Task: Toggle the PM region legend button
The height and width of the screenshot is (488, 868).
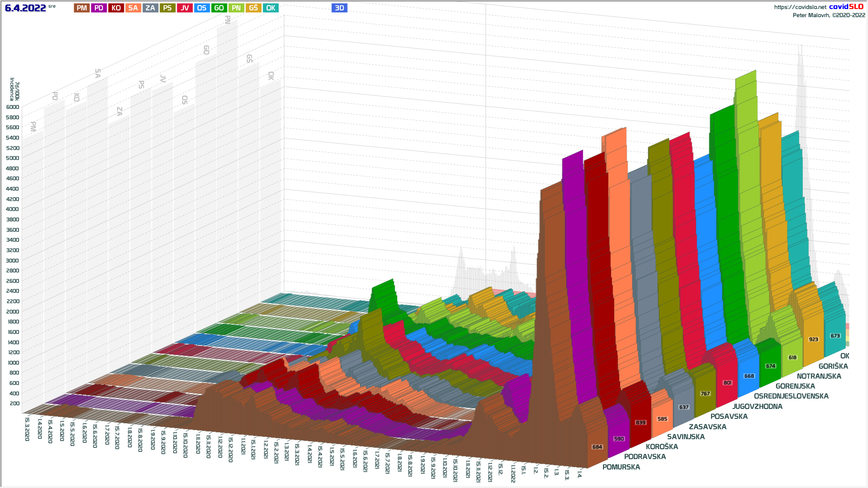Action: [82, 8]
